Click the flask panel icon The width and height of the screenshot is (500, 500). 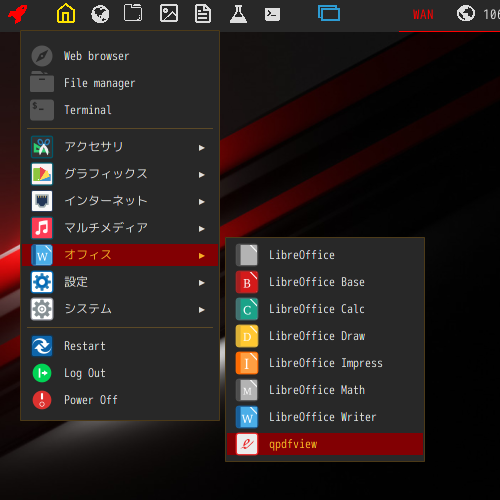coord(238,14)
